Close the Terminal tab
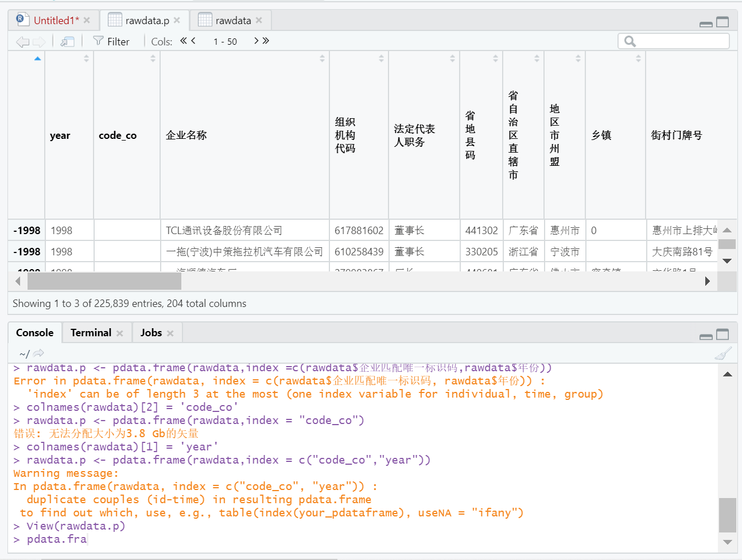 click(x=120, y=333)
